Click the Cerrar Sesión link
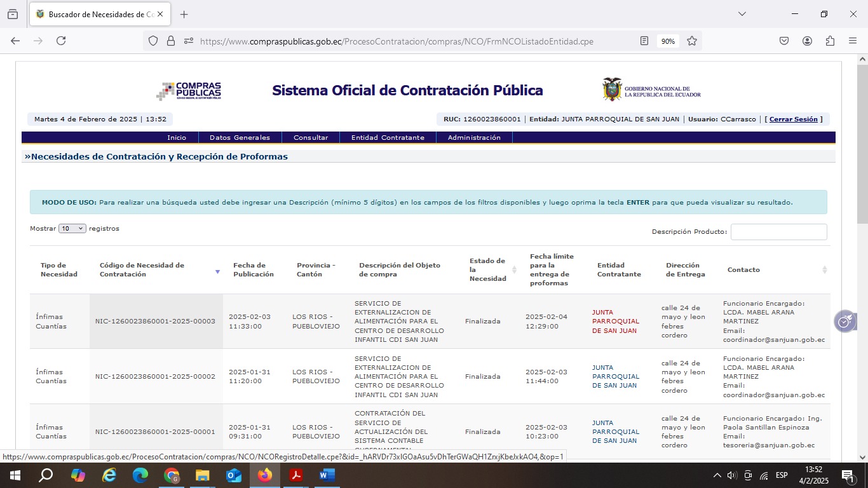Image resolution: width=868 pixels, height=488 pixels. (x=793, y=119)
